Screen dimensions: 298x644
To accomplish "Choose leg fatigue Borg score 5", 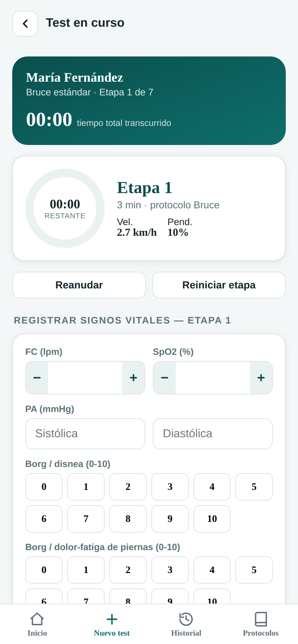I will click(254, 570).
